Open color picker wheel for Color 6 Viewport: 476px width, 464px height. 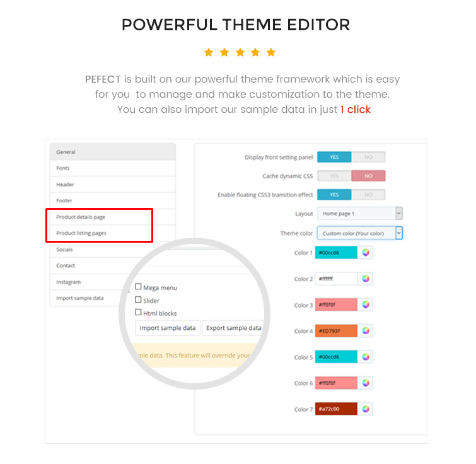click(x=366, y=383)
